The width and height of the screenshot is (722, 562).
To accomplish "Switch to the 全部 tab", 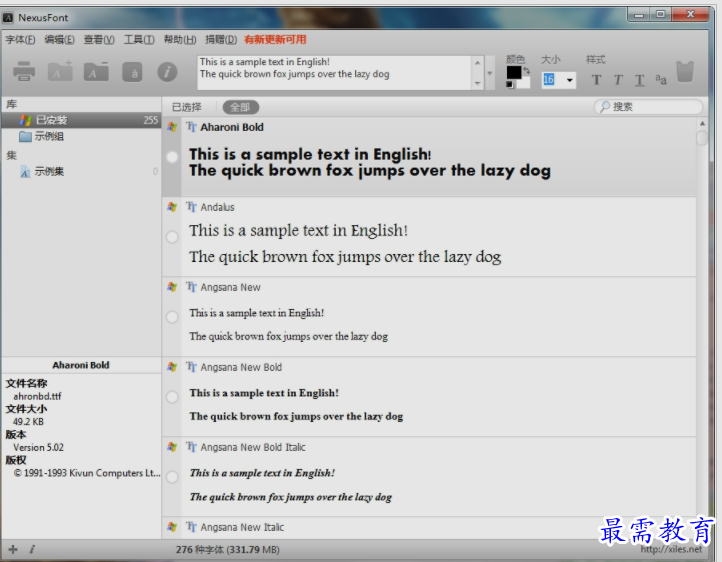I will pyautogui.click(x=240, y=107).
